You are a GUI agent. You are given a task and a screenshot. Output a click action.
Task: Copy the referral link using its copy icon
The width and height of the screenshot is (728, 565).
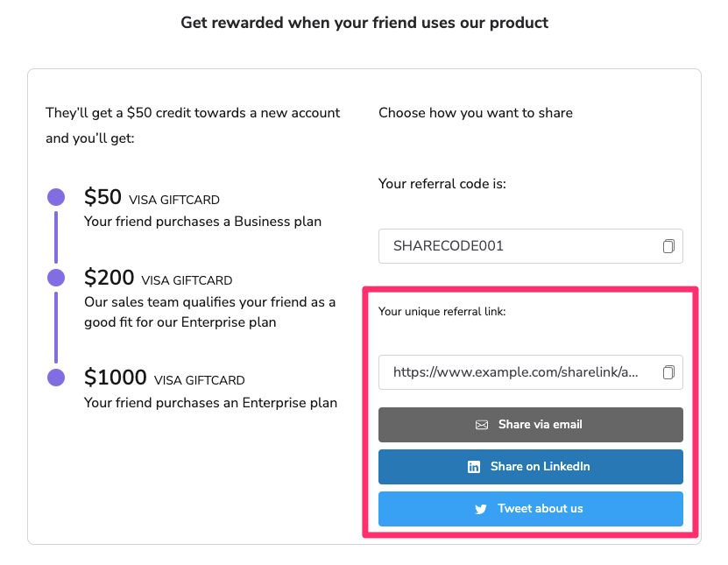point(668,372)
